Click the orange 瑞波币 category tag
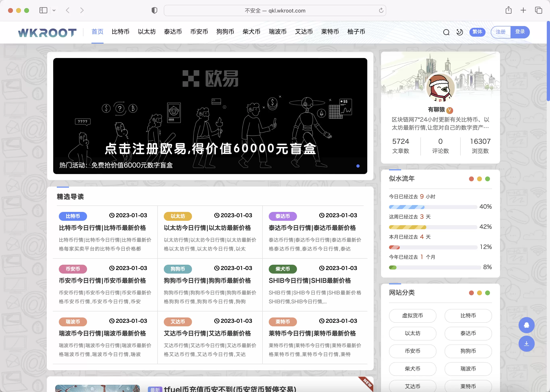This screenshot has height=392, width=550. [73, 322]
